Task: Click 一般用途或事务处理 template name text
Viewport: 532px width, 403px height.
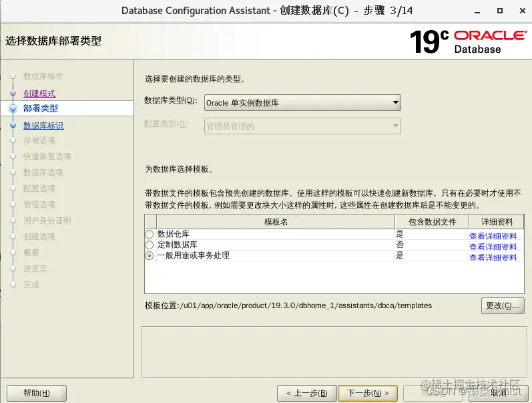Action: point(194,255)
